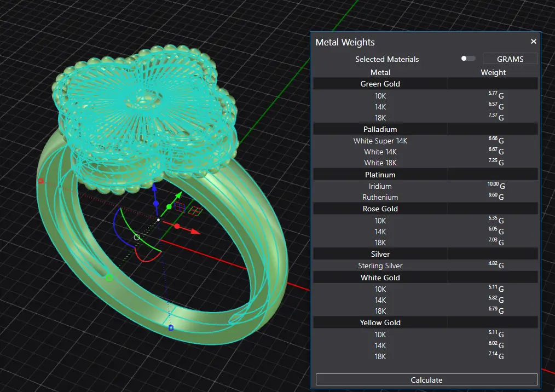Click the Calculate button
The height and width of the screenshot is (392, 555).
point(426,379)
